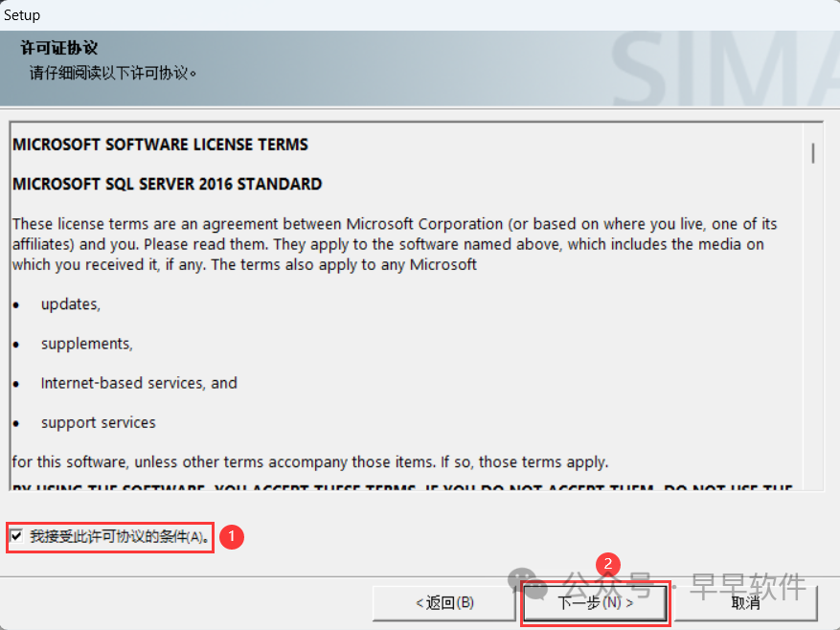Click the Setup window title text
The image size is (840, 630).
point(22,14)
